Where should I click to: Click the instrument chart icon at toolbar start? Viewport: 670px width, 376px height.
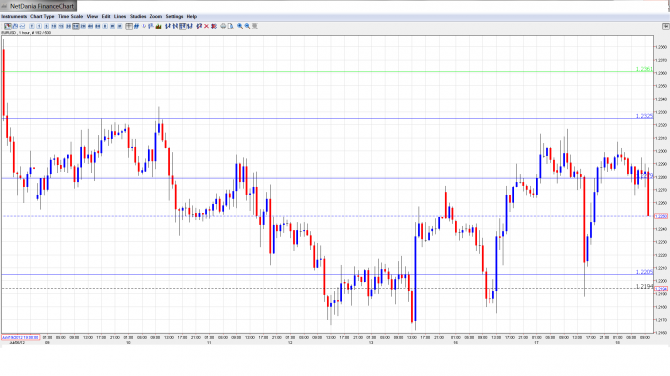pyautogui.click(x=8, y=26)
